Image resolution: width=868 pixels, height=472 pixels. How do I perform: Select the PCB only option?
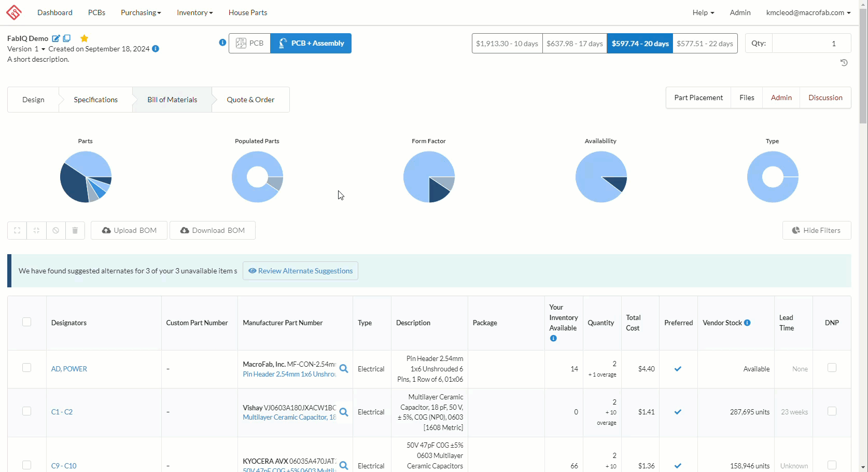click(249, 43)
